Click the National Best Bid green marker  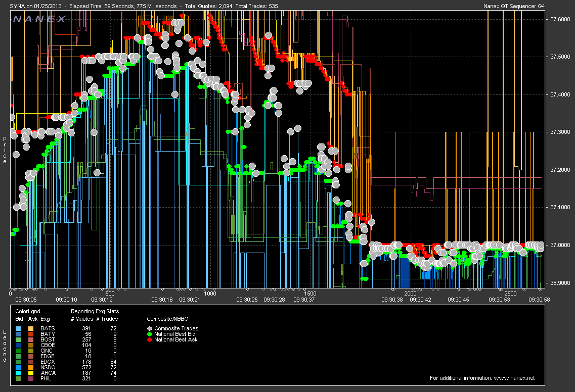[149, 334]
